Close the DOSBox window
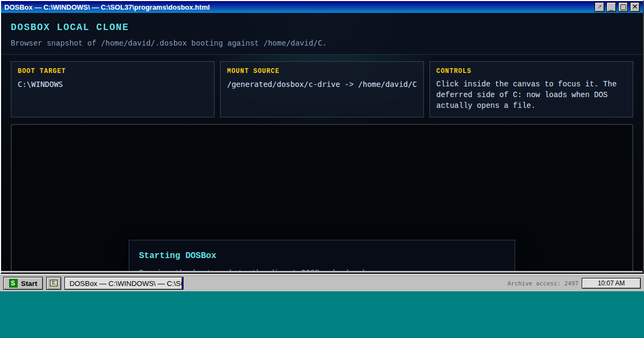The height and width of the screenshot is (338, 644). tap(635, 7)
